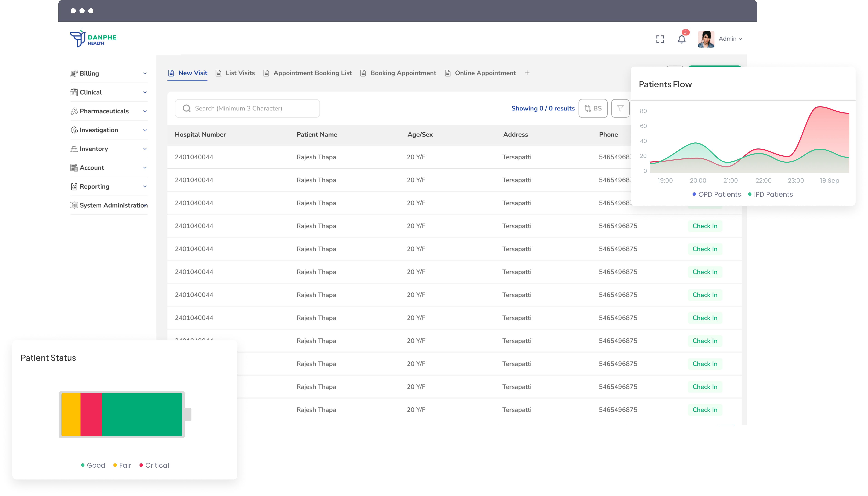The image size is (868, 496).
Task: Open the notifications bell
Action: tap(681, 39)
